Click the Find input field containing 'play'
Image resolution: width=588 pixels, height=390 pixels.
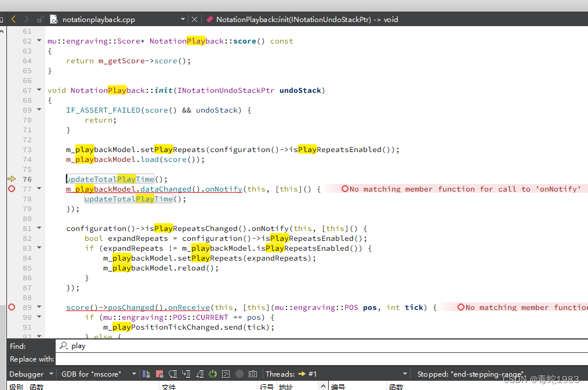pos(322,346)
